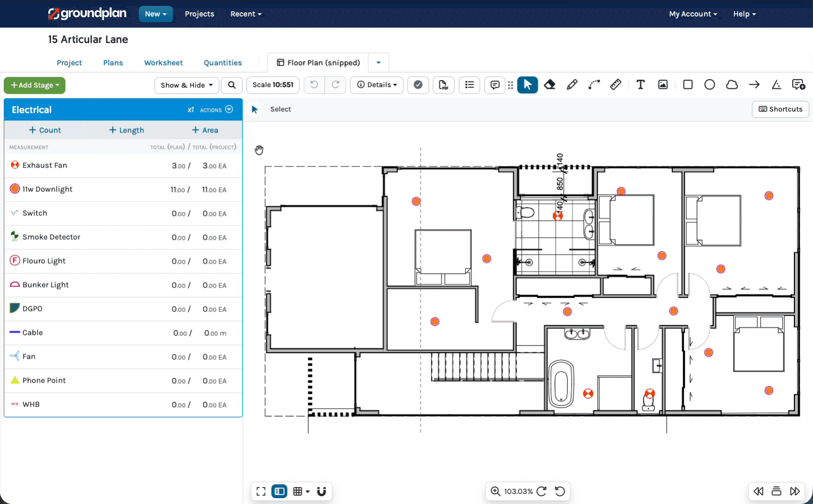Expand the Details dropdown
Image resolution: width=813 pixels, height=504 pixels.
377,85
